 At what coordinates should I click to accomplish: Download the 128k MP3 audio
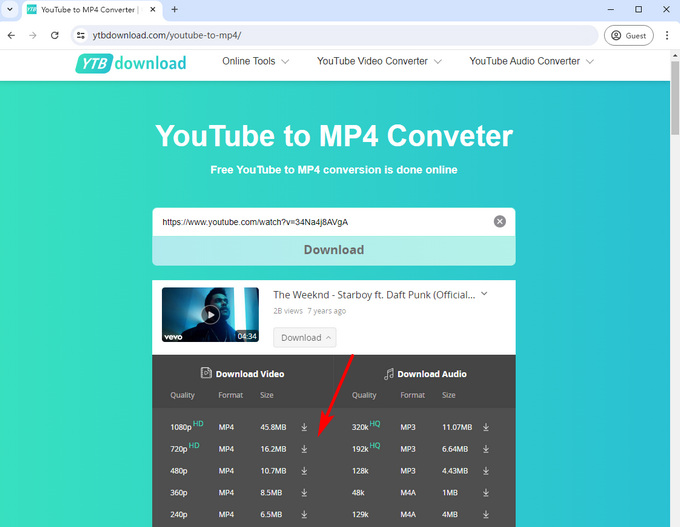pyautogui.click(x=486, y=471)
